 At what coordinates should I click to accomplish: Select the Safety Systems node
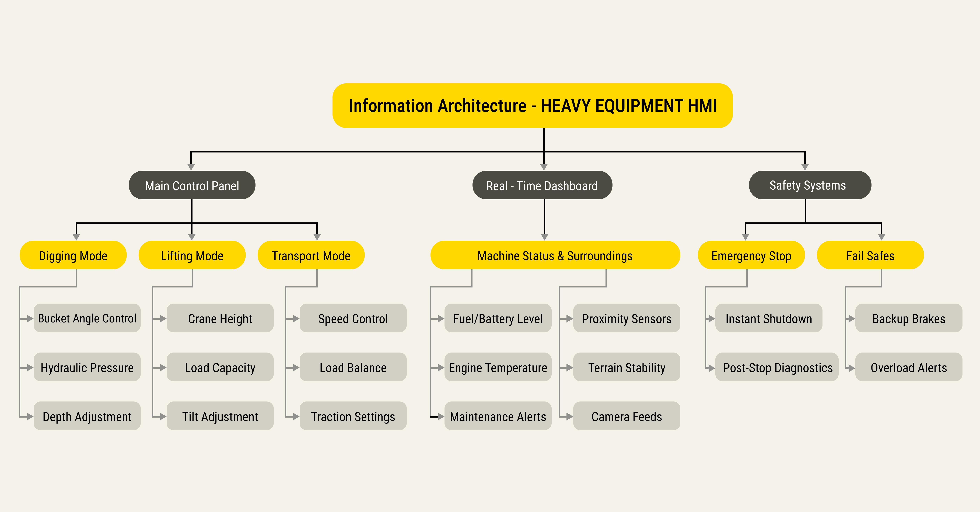click(810, 185)
